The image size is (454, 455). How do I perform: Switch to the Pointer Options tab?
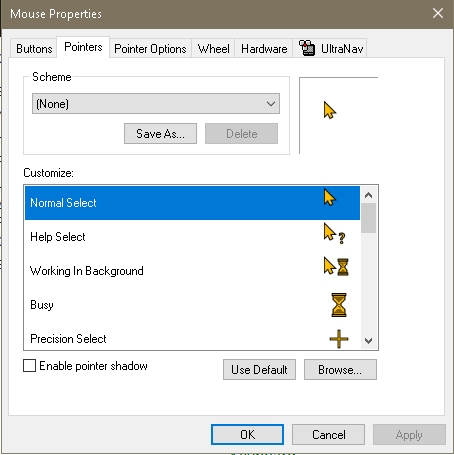[x=150, y=49]
